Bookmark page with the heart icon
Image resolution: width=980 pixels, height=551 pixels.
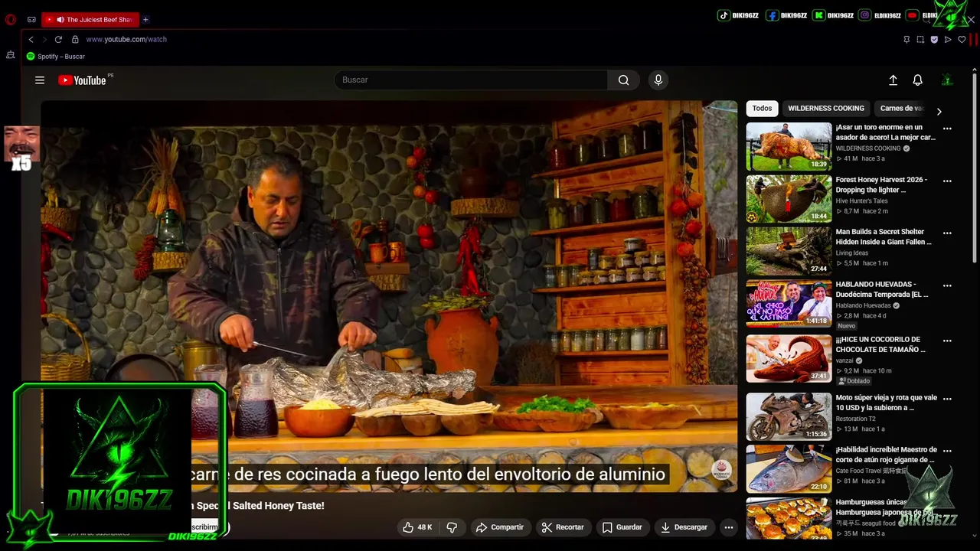pyautogui.click(x=962, y=39)
